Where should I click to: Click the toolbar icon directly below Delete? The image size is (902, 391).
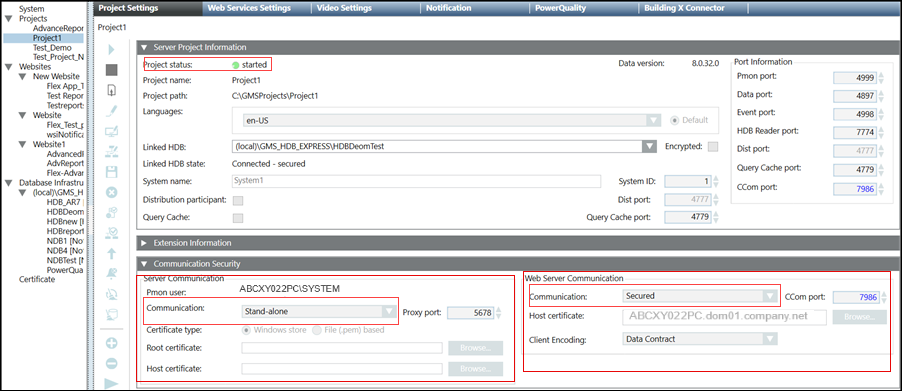pyautogui.click(x=112, y=213)
